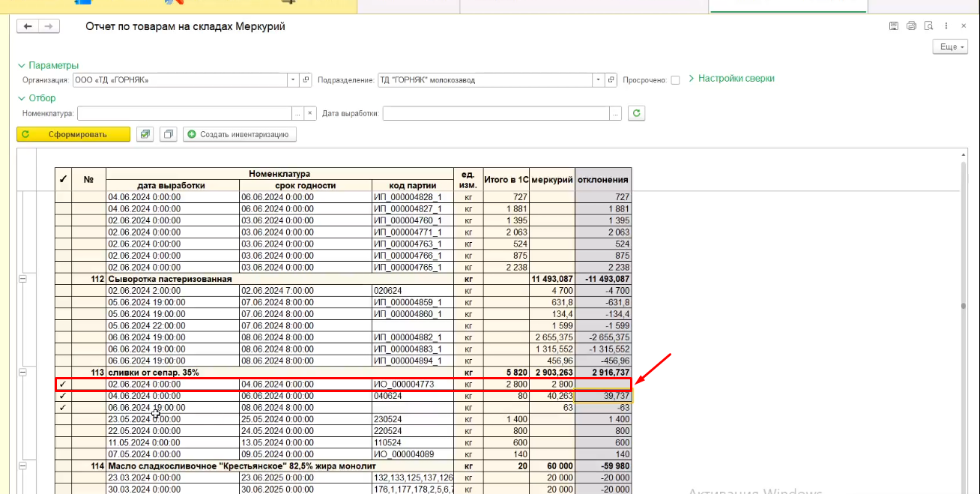Untick the mark in row with party 040624
Screen dimensions: 980x494
click(63, 396)
